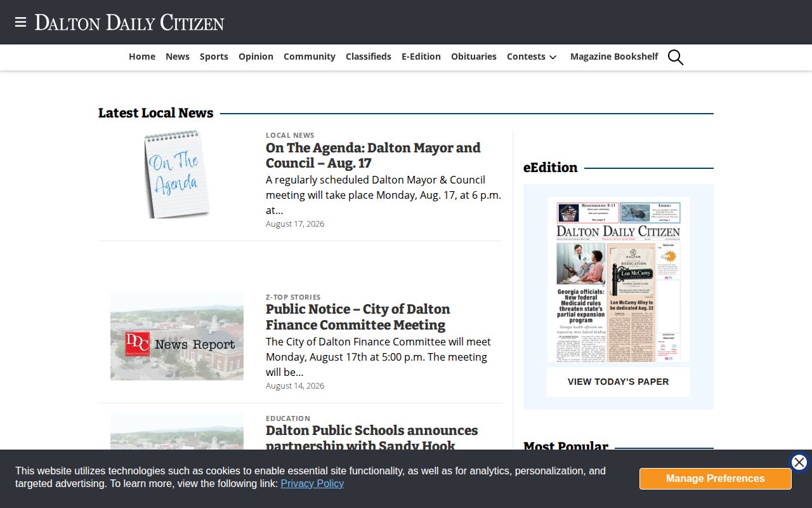Screen dimensions: 812x508
Task: Click the E-Edition menu item
Action: [421, 57]
